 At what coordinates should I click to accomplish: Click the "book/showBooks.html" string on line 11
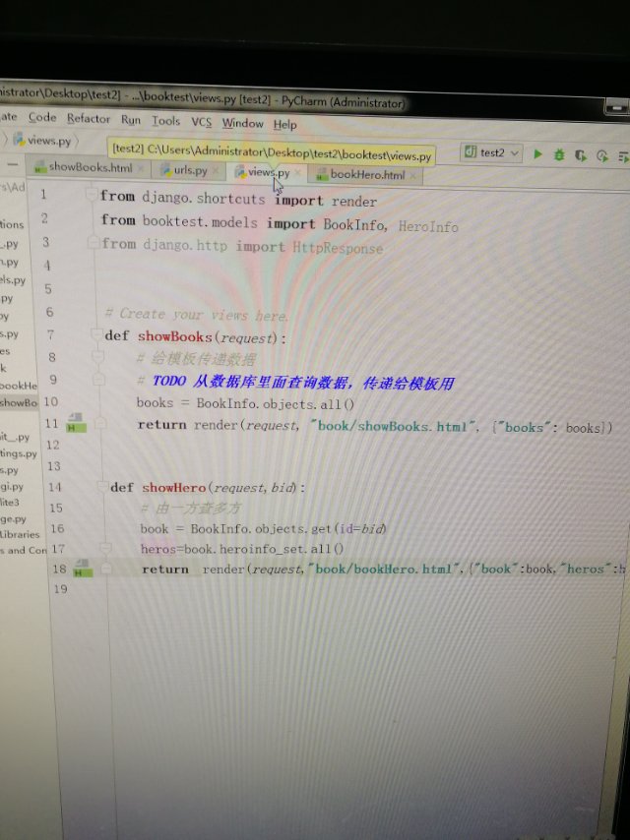coord(393,427)
